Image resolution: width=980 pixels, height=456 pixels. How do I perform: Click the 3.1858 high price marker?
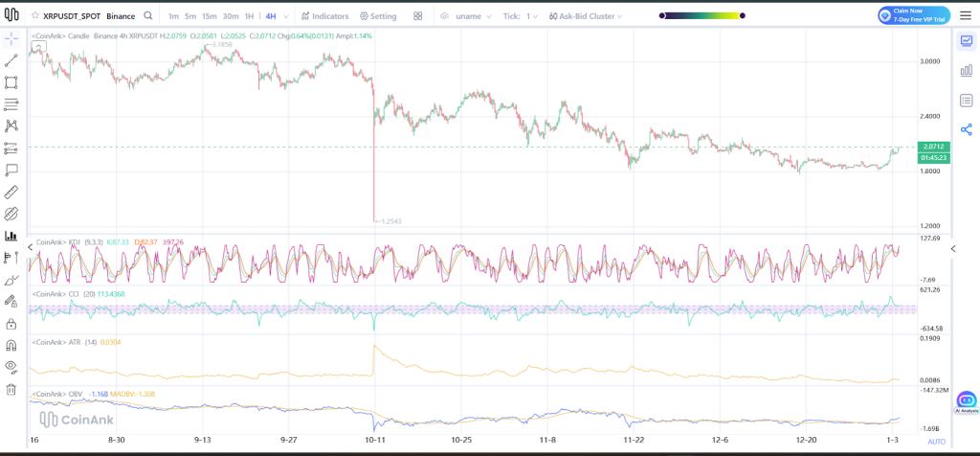point(219,44)
